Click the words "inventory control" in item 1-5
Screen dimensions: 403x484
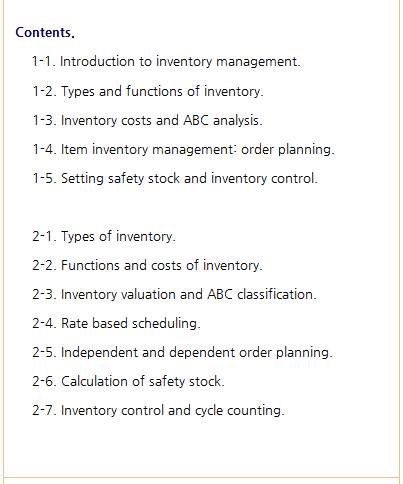click(x=264, y=179)
